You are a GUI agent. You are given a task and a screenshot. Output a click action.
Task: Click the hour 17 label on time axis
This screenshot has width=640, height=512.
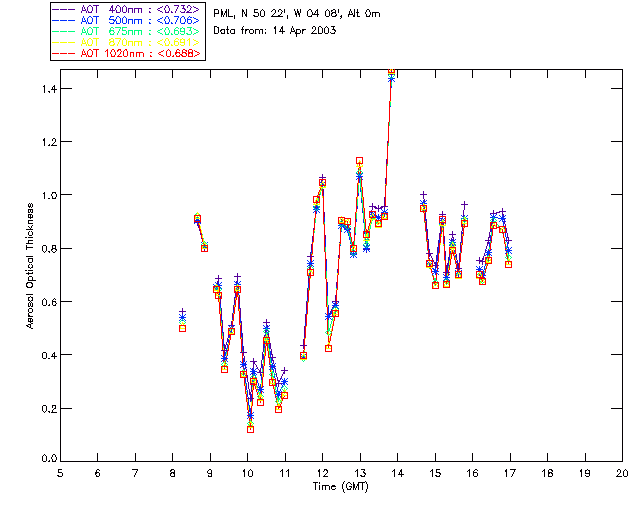(x=510, y=473)
